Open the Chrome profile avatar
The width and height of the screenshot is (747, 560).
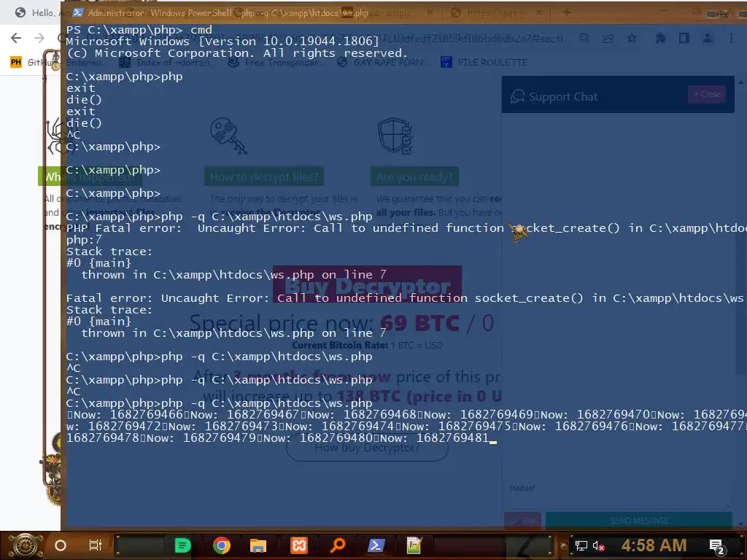(708, 38)
